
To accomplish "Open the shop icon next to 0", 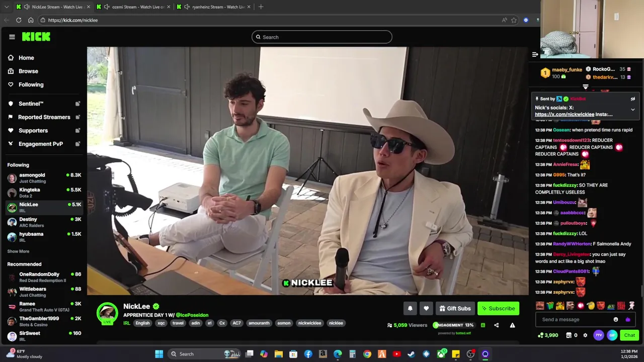I will (x=569, y=335).
